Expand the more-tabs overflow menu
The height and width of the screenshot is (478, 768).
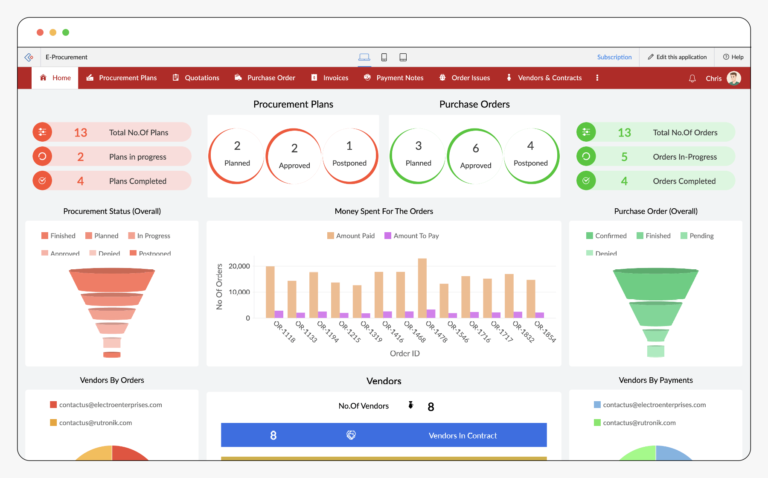(598, 78)
